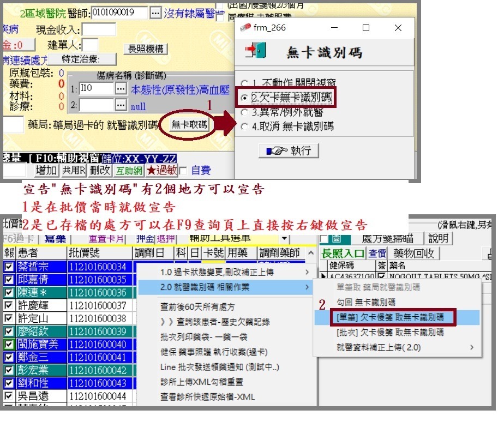Expand submenu arrow of 1.0 過卡狀態變更
This screenshot has width=504, height=422.
(x=307, y=272)
